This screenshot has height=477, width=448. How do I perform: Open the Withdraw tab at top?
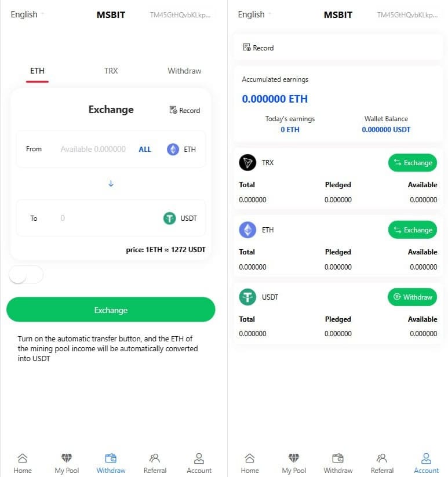coord(184,71)
